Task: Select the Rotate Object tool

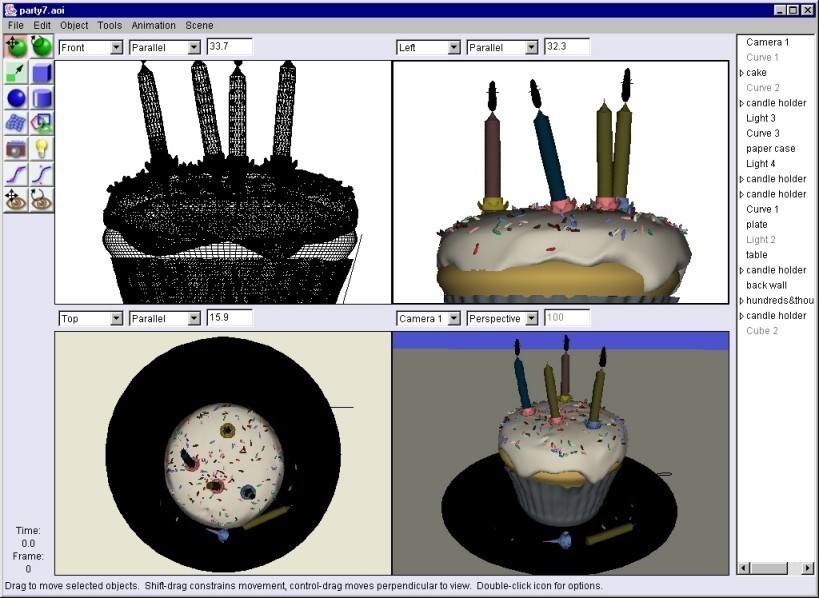Action: click(41, 47)
